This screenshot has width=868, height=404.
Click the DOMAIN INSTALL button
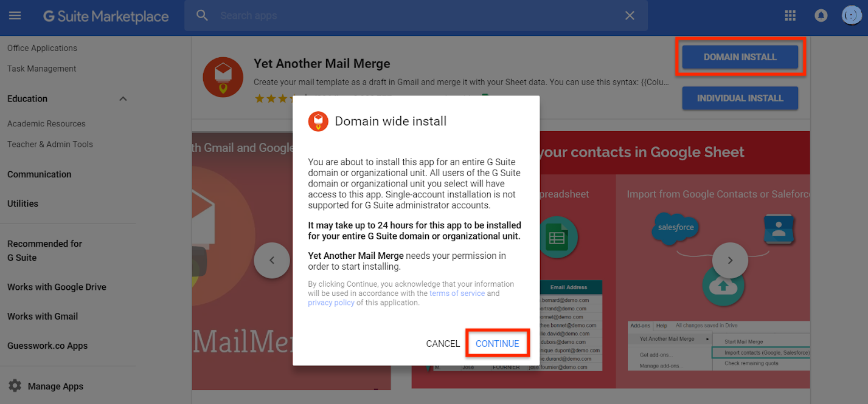[740, 57]
